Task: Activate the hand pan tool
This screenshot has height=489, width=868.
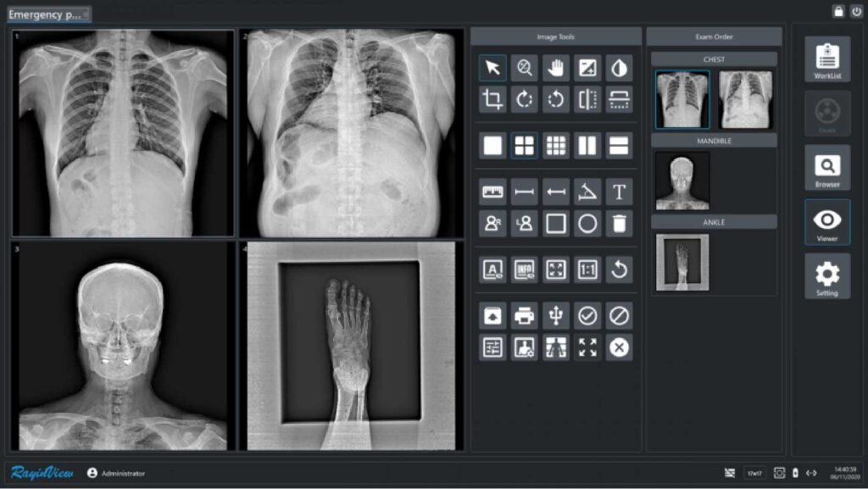Action: 556,68
